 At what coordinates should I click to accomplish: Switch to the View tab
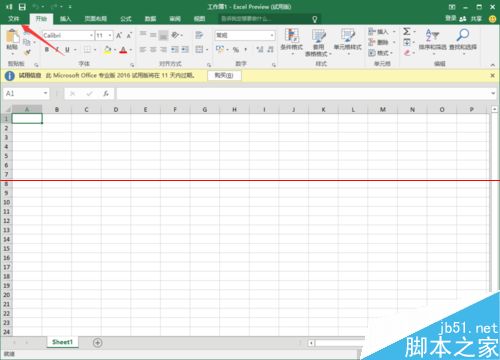pyautogui.click(x=199, y=19)
